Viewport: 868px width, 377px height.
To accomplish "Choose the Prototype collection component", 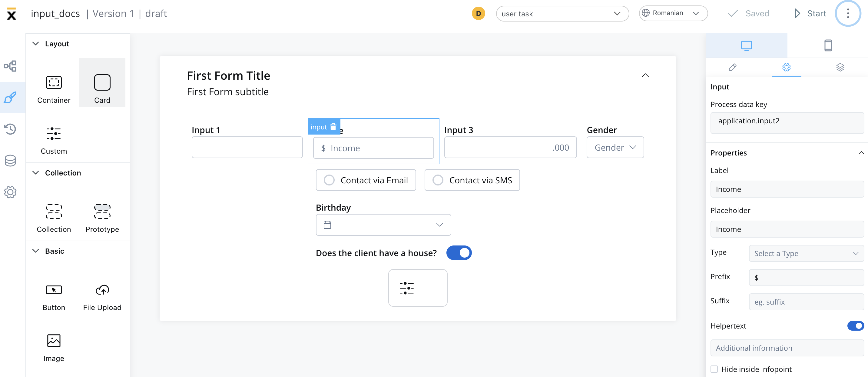I will pyautogui.click(x=102, y=218).
